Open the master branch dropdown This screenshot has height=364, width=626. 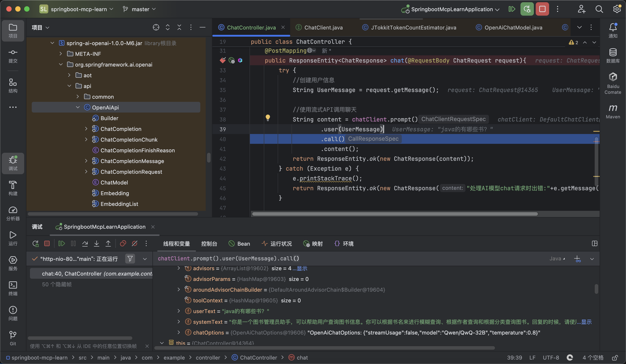pyautogui.click(x=139, y=9)
